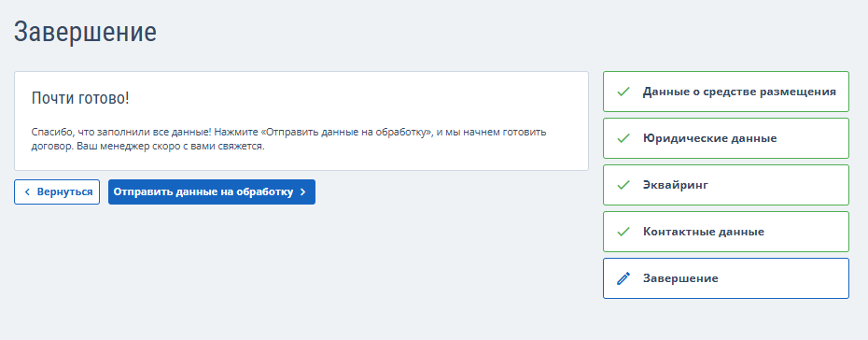Click the Почти готово! heading

80,99
